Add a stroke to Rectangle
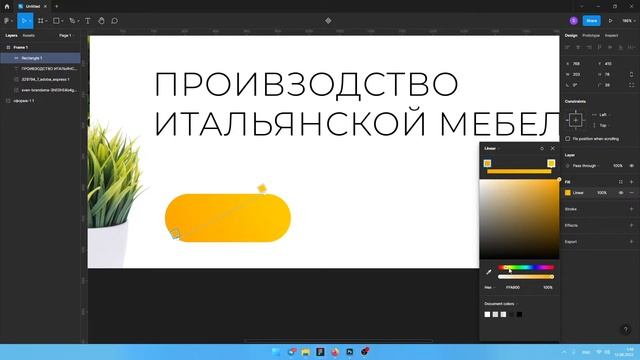 pyautogui.click(x=631, y=209)
